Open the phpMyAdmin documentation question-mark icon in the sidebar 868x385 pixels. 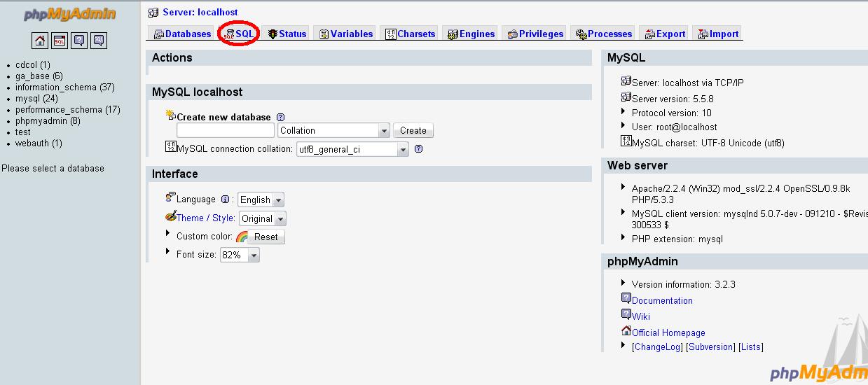[80, 41]
